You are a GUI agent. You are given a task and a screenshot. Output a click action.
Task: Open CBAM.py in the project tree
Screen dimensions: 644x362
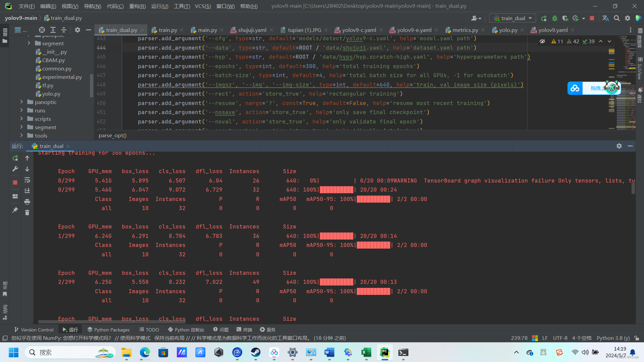(53, 60)
